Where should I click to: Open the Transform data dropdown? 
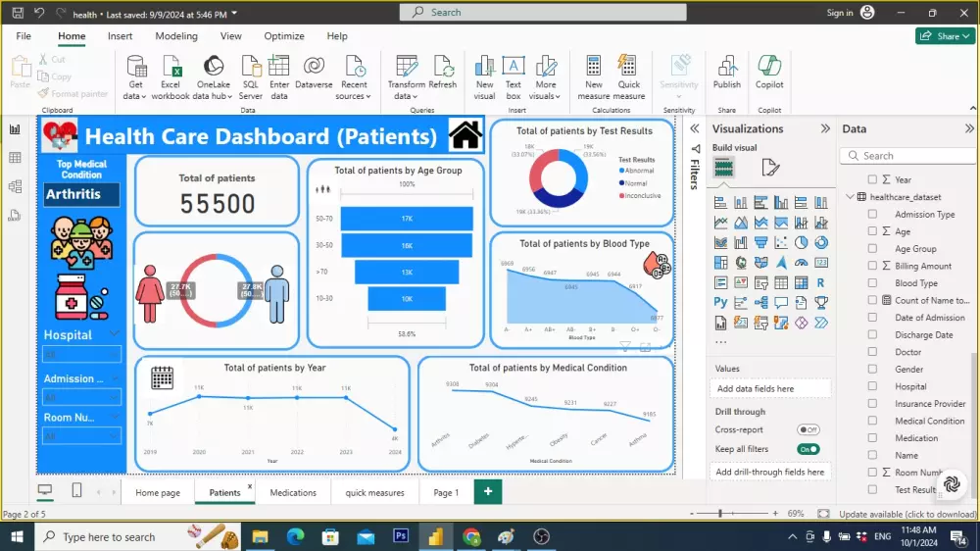407,90
